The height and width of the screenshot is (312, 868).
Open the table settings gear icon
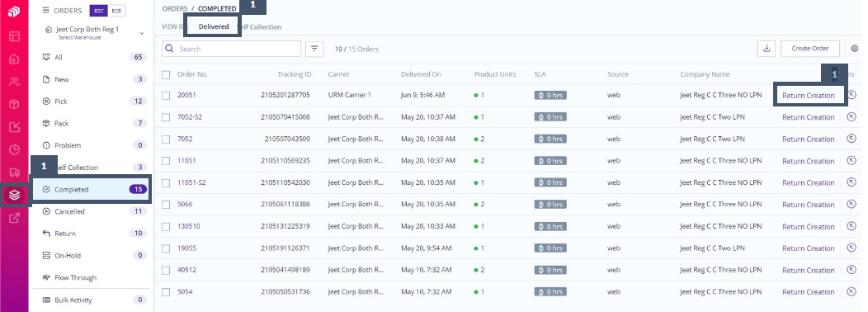click(854, 49)
